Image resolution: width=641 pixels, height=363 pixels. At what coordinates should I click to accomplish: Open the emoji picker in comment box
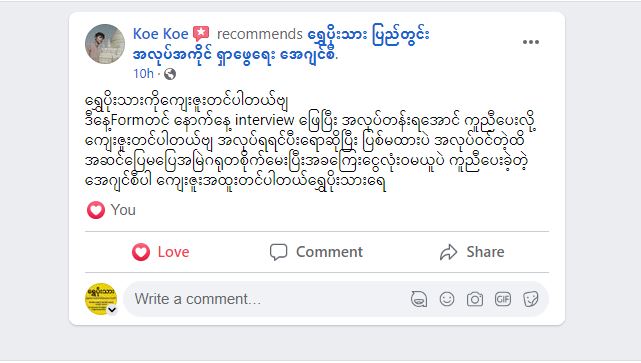[447, 299]
